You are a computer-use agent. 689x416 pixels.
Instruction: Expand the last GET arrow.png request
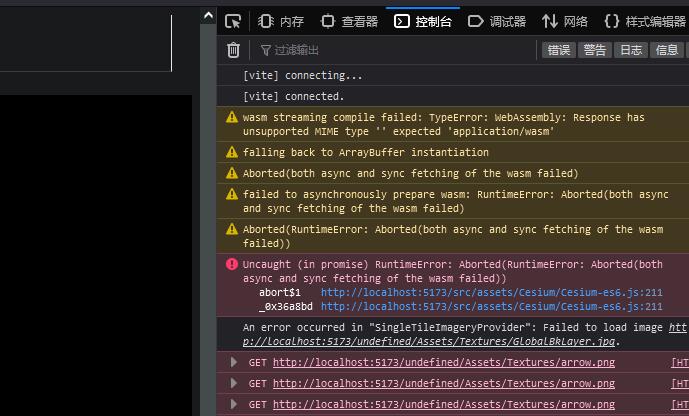point(234,404)
